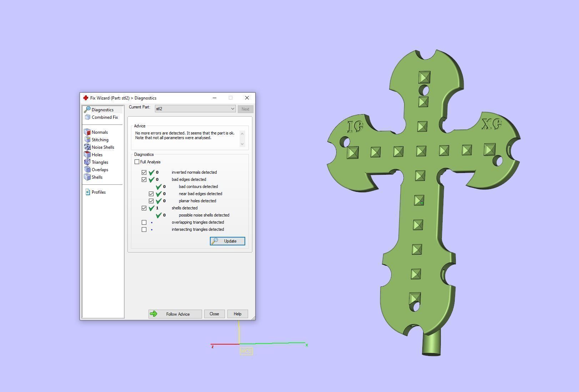Uncheck shells detection
This screenshot has height=392, width=579.
coord(144,208)
